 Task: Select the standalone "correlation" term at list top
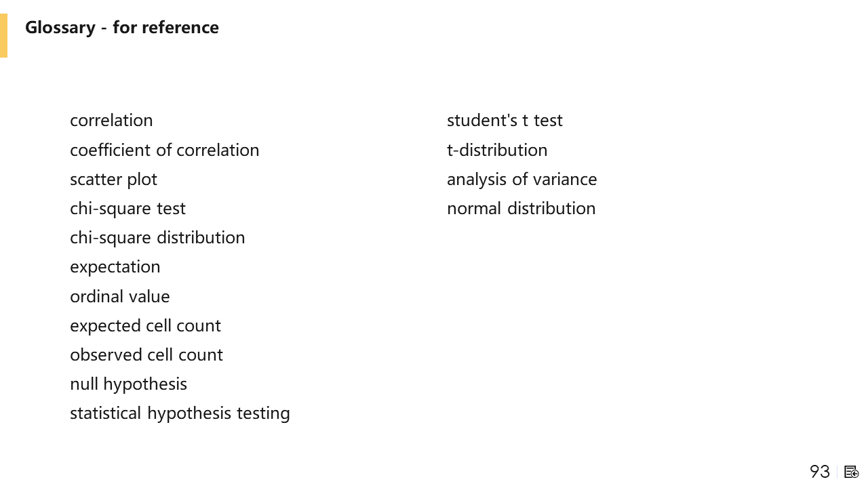[111, 121]
